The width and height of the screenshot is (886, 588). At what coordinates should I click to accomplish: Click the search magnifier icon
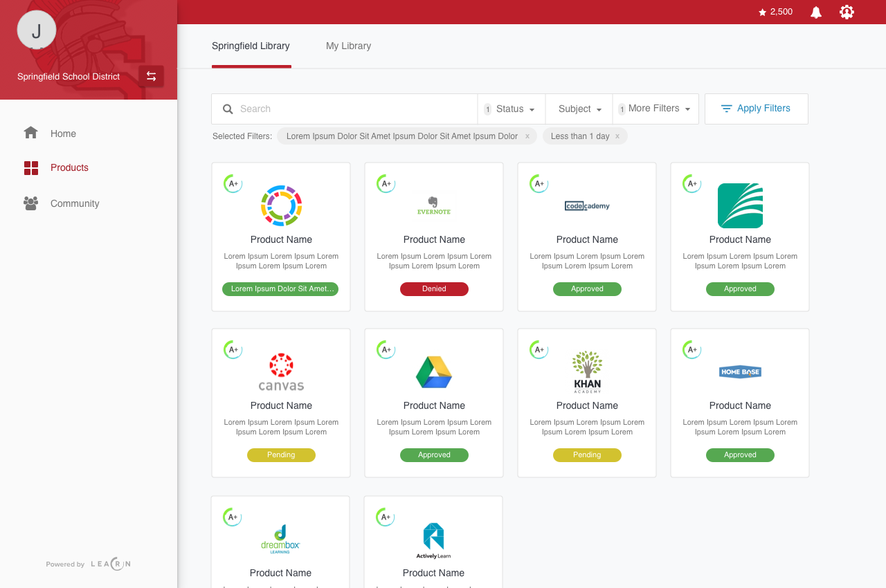click(228, 109)
